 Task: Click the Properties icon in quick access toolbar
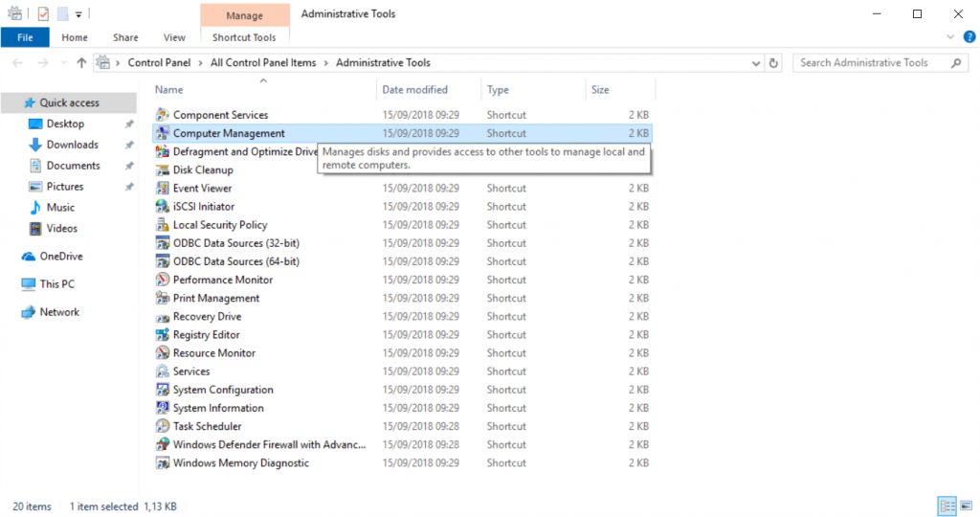pos(43,13)
